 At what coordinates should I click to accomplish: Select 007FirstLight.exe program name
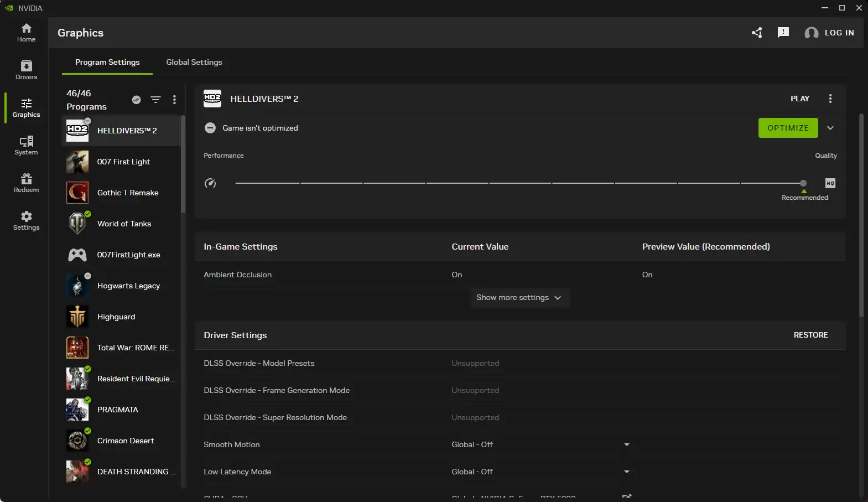coord(129,255)
